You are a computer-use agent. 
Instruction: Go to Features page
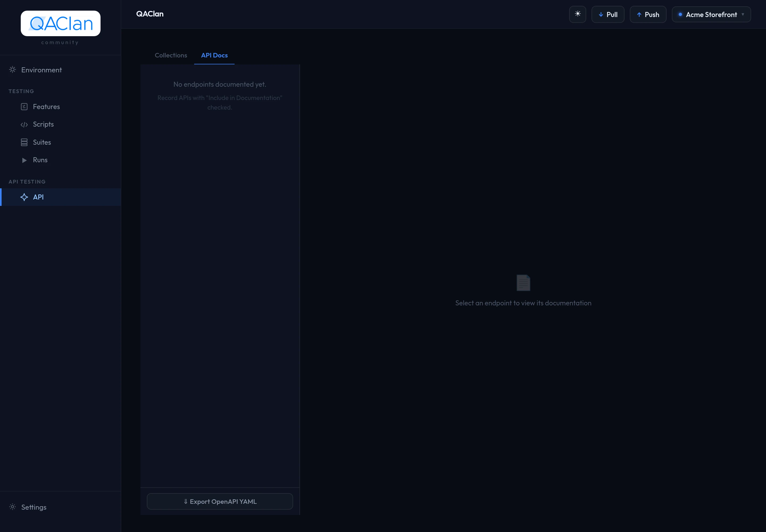click(60, 107)
